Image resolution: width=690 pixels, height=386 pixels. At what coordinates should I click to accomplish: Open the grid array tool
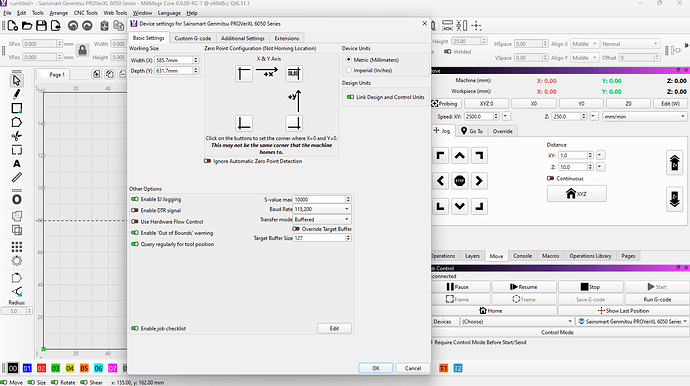[17, 246]
